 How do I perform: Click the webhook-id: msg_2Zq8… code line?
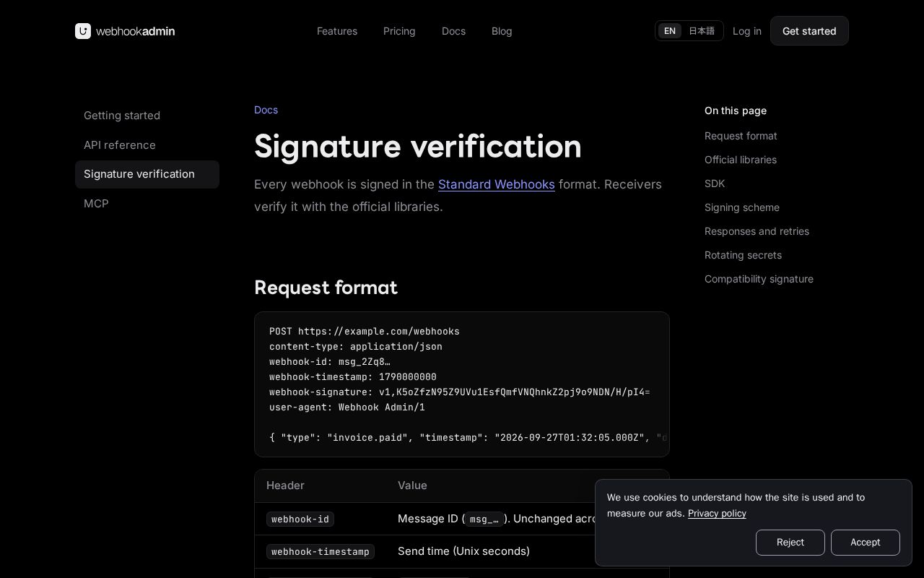coord(330,362)
